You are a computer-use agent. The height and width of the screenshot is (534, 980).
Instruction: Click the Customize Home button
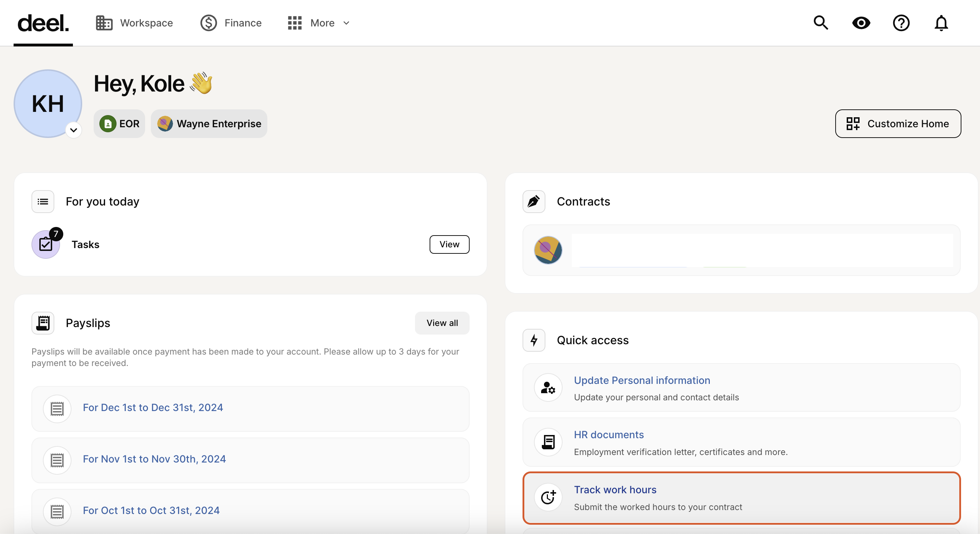click(x=898, y=124)
